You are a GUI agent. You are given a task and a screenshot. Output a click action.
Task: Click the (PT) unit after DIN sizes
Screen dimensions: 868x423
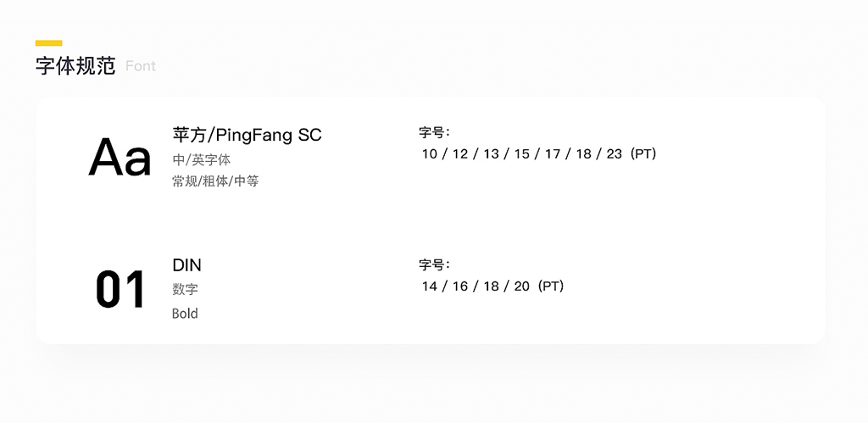point(550,287)
